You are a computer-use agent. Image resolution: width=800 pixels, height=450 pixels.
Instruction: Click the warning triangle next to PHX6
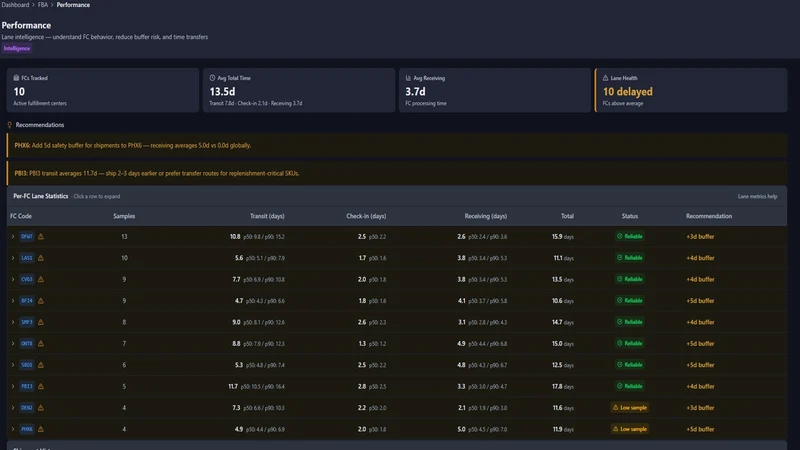pyautogui.click(x=41, y=430)
